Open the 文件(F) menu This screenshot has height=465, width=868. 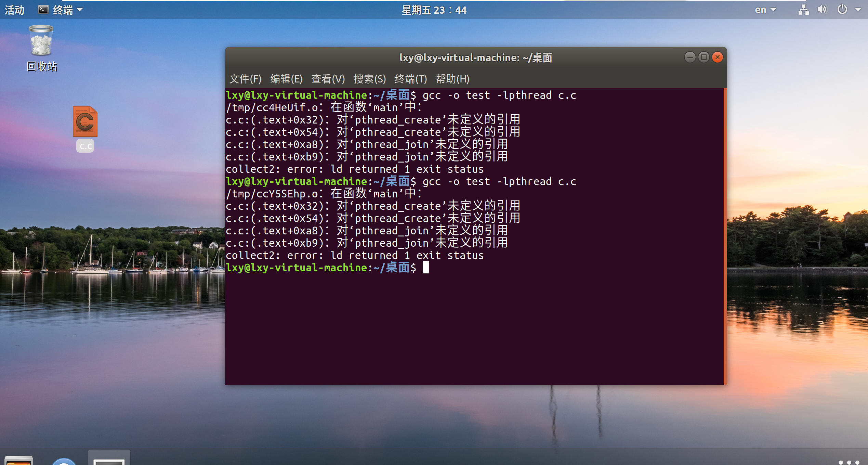tap(245, 79)
